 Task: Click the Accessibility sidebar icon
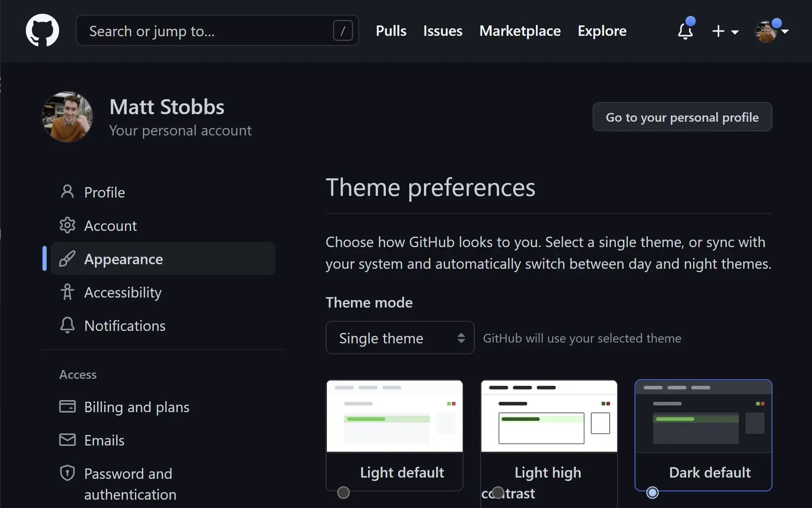click(x=67, y=292)
